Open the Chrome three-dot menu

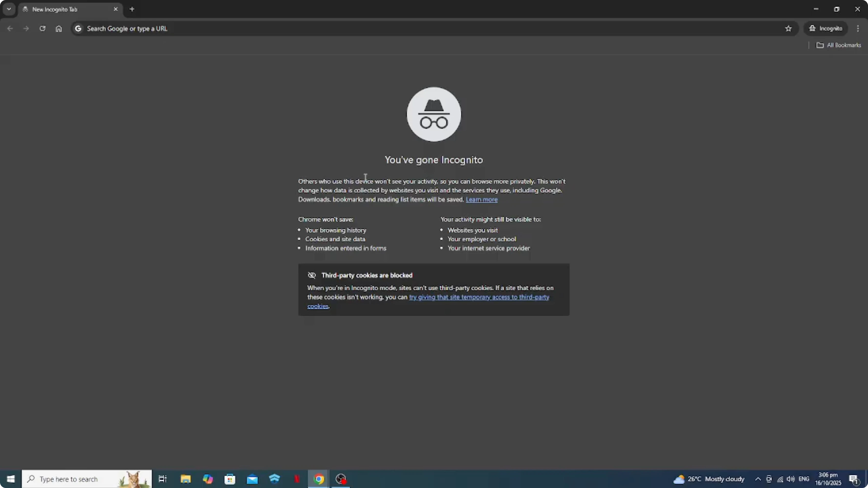tap(858, 29)
